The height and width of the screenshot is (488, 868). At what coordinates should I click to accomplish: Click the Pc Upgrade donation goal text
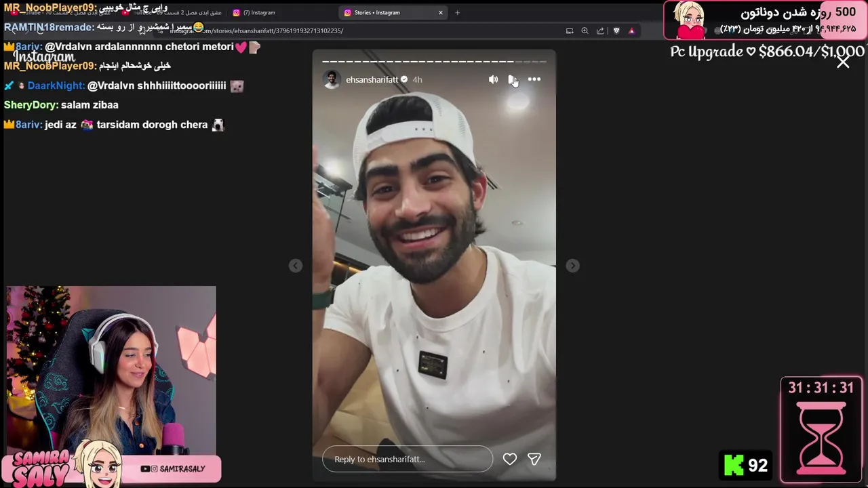click(x=767, y=52)
